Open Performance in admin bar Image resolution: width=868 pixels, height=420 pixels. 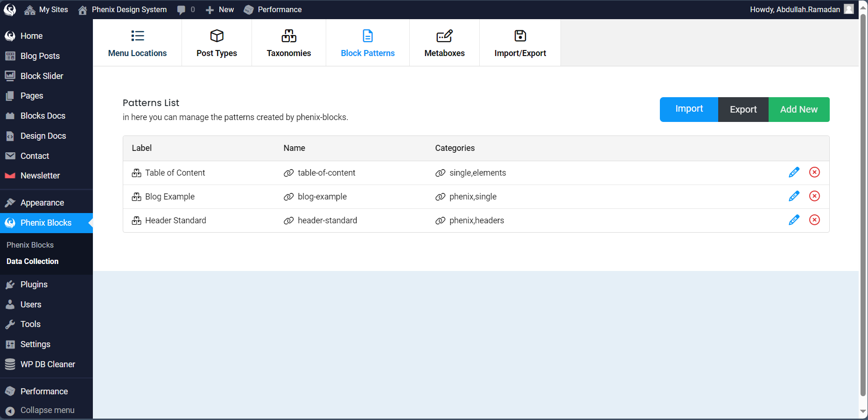tap(273, 9)
